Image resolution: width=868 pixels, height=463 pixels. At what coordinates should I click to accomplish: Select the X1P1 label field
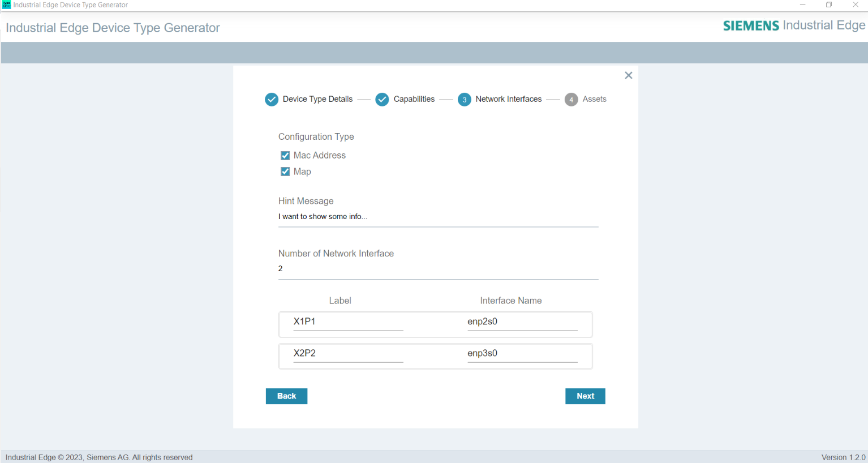[x=348, y=321]
